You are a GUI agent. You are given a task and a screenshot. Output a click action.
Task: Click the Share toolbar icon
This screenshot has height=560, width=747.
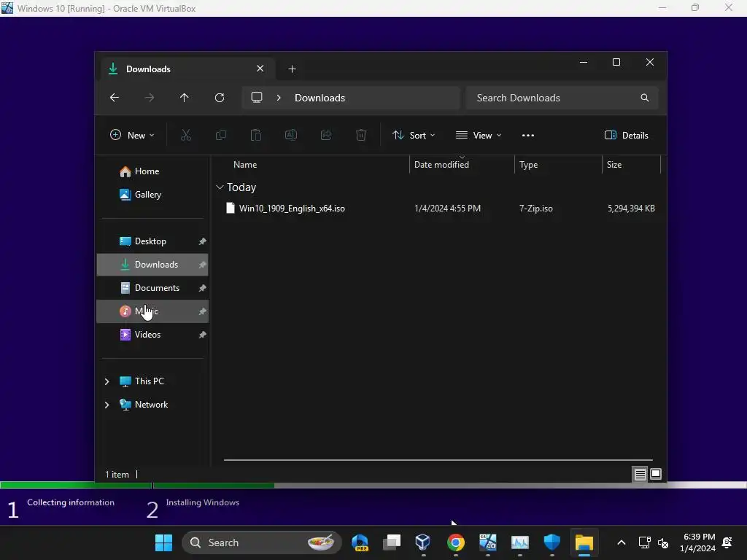coord(326,135)
